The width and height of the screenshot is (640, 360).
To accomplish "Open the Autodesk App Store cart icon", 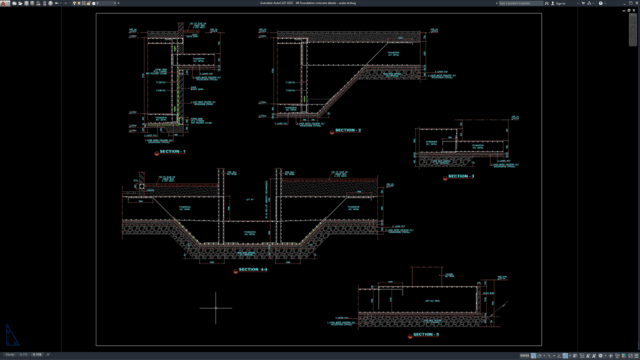I will [x=583, y=3].
